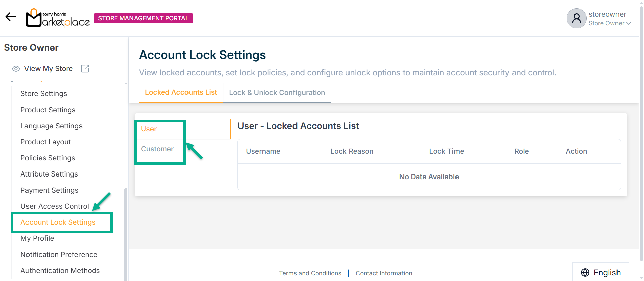Screen dimensions: 644x281
Task: Select the User locked accounts category
Action: (x=149, y=129)
